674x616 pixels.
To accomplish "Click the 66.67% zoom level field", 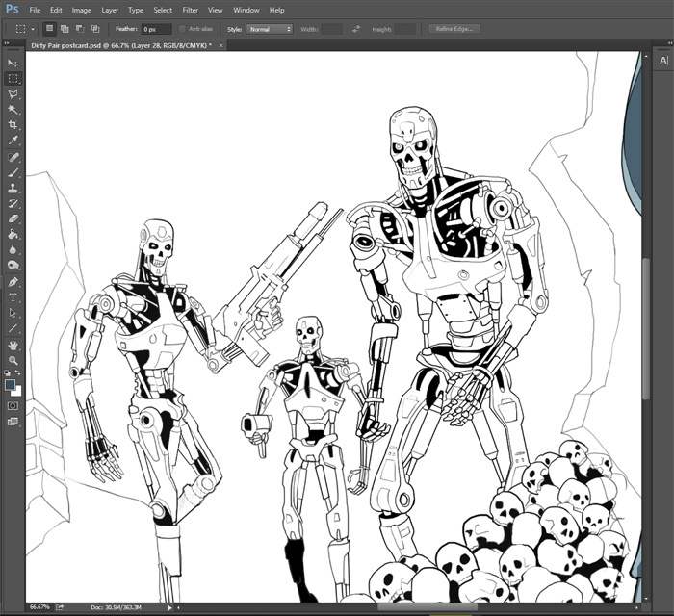I will click(x=39, y=607).
